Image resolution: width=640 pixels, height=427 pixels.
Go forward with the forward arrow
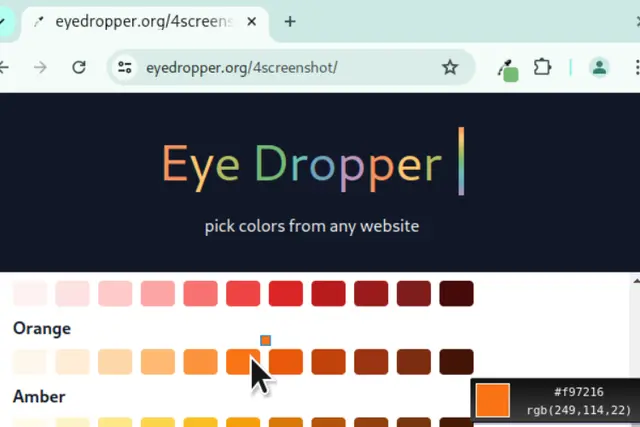pyautogui.click(x=40, y=67)
